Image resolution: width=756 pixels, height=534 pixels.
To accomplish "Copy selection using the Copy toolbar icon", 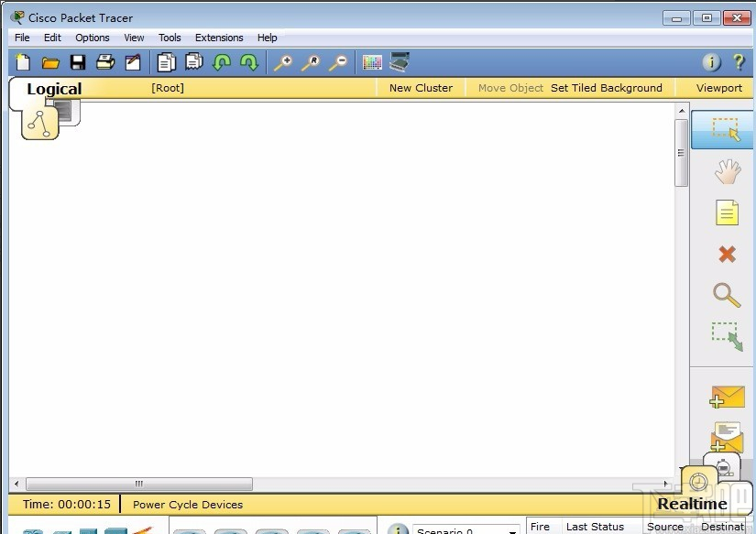I will pos(167,62).
